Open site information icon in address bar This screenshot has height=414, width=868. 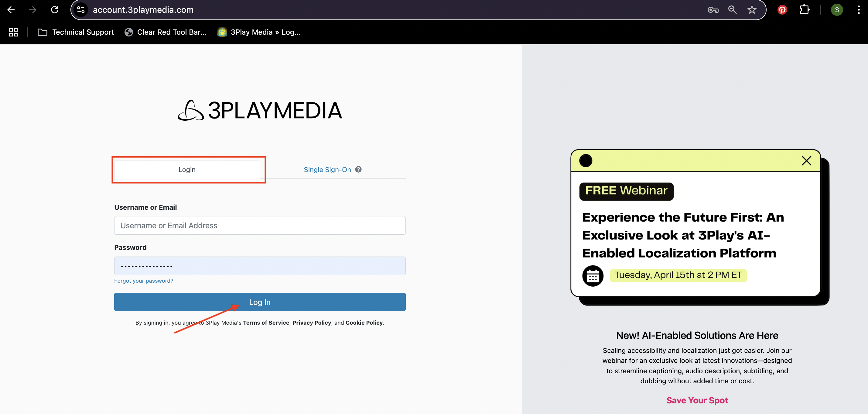(81, 10)
